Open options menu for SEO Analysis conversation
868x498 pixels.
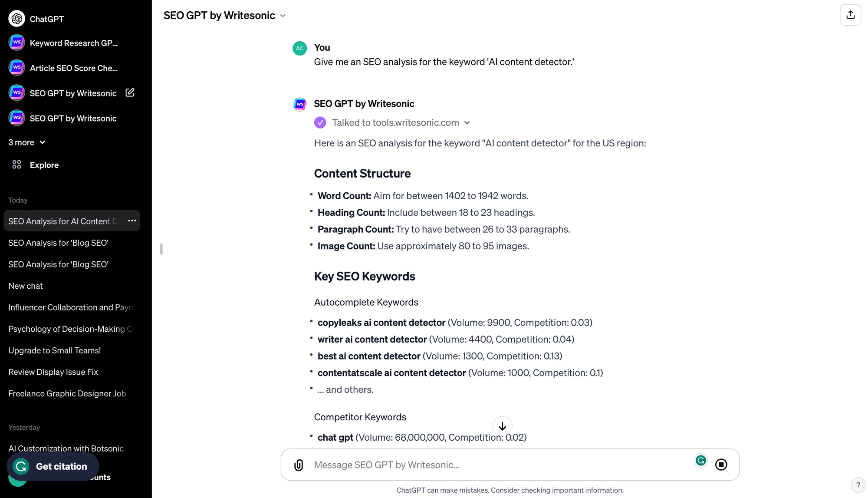tap(132, 221)
